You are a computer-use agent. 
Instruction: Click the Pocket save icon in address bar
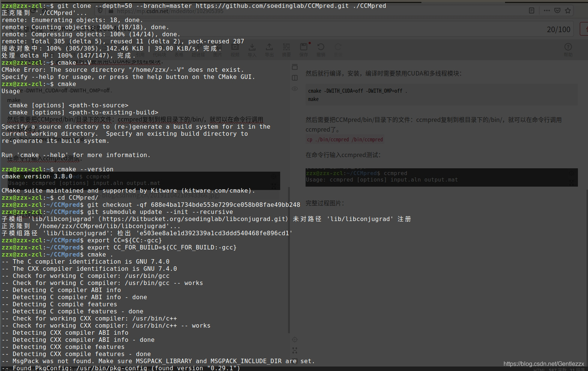click(557, 10)
